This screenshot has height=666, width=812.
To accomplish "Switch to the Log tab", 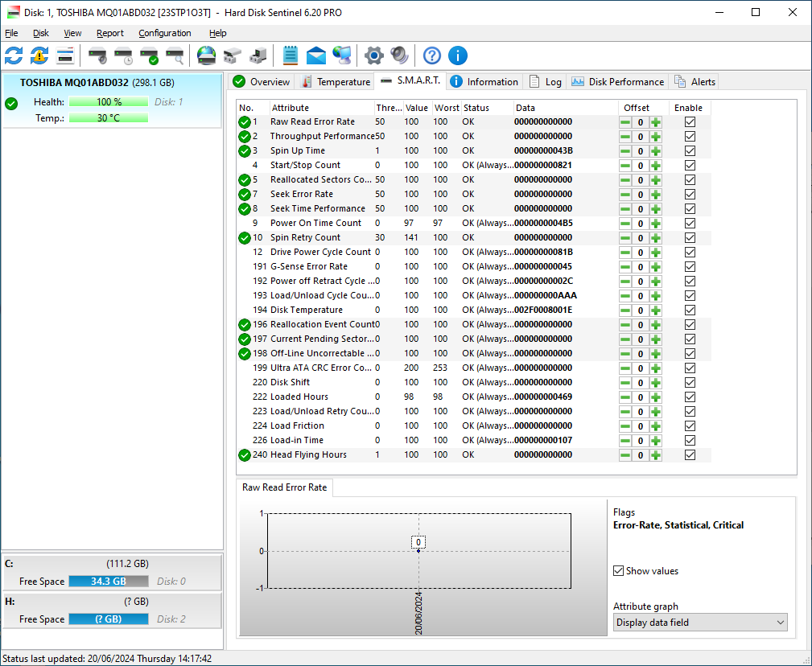I will pos(546,82).
